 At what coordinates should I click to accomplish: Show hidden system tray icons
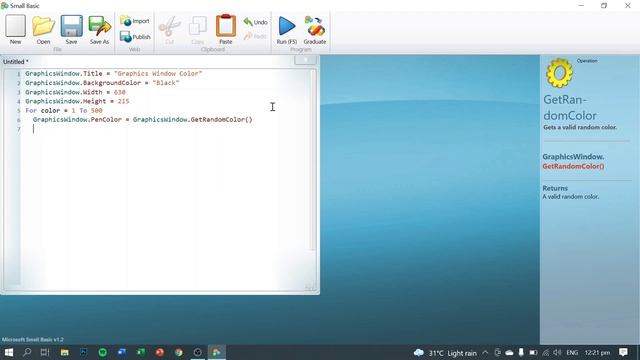pos(485,353)
